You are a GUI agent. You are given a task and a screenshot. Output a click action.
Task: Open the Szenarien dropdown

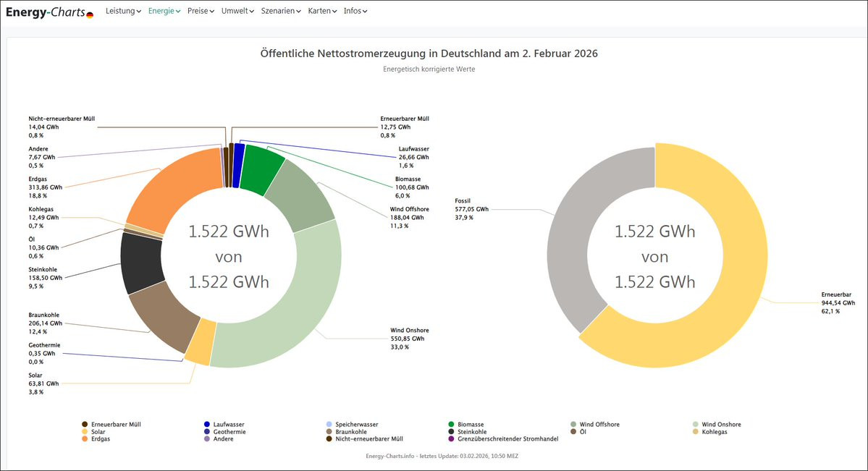coord(281,11)
